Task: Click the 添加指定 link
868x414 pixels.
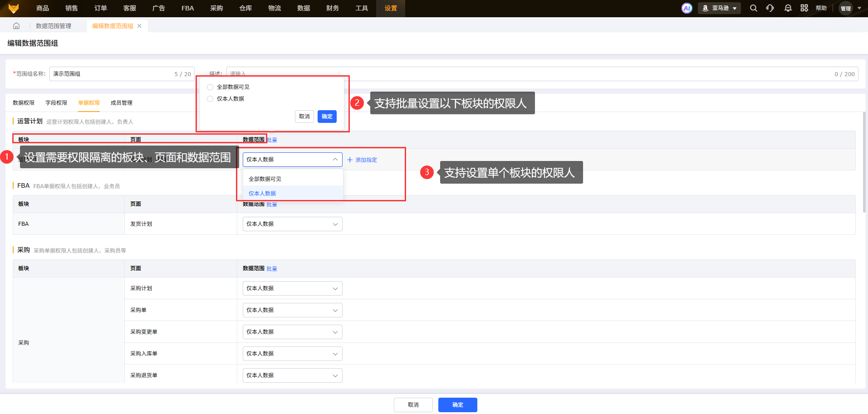Action: 362,160
